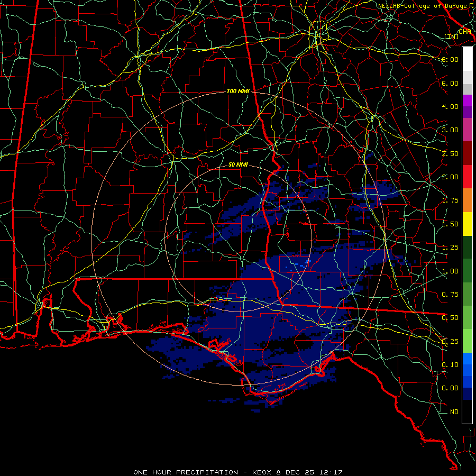Click the 8.00 value on the legend
The width and height of the screenshot is (476, 476).
[x=450, y=59]
